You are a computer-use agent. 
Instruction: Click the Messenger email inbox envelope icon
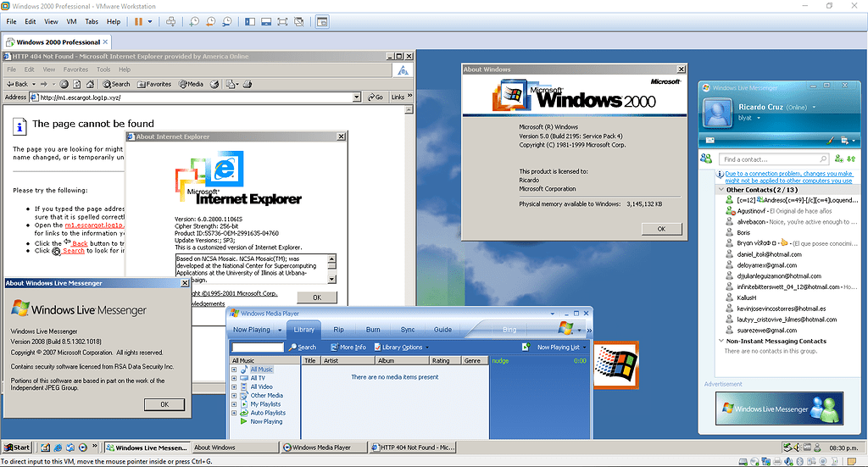(x=710, y=141)
